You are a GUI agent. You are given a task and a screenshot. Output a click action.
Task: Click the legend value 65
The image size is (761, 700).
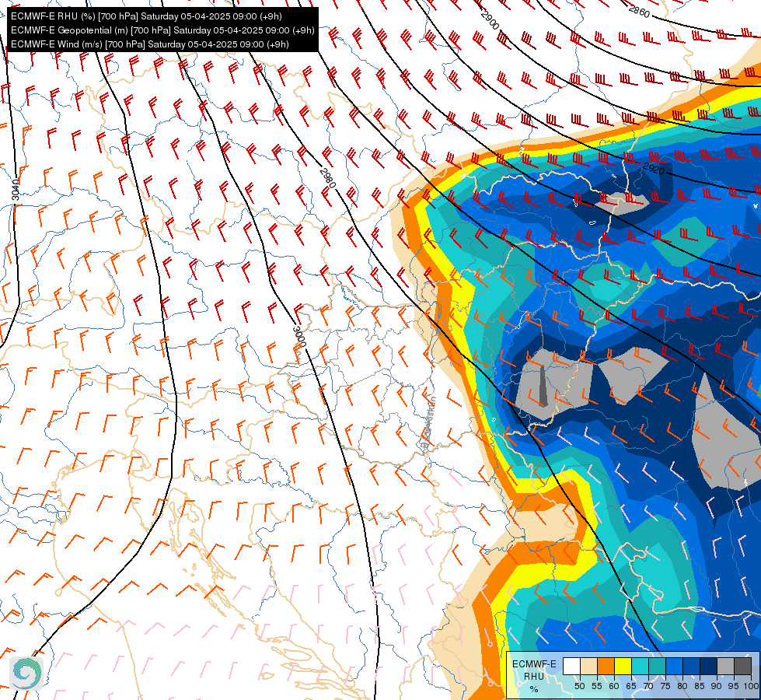631,686
